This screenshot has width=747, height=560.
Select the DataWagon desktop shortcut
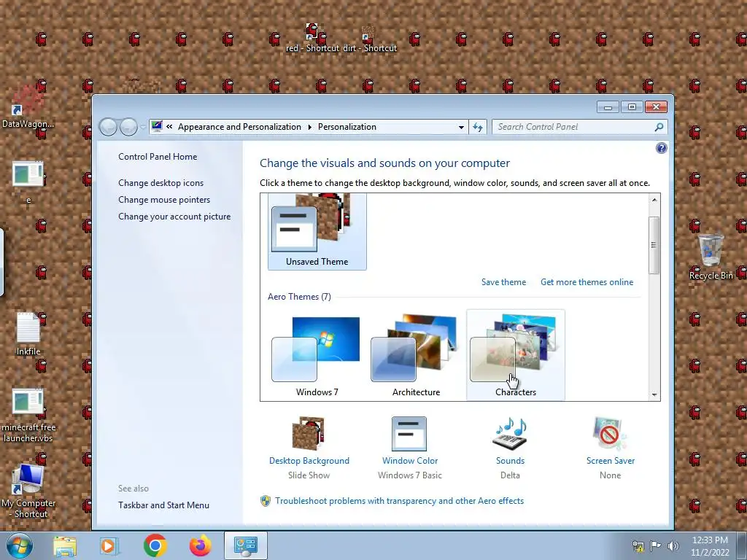[x=28, y=108]
